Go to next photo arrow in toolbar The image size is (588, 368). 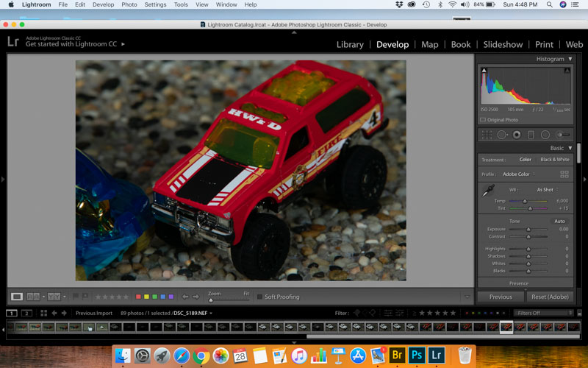[196, 297]
